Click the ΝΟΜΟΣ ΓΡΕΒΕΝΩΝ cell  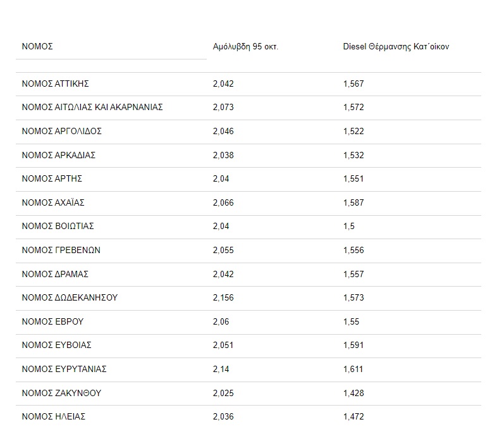(61, 251)
